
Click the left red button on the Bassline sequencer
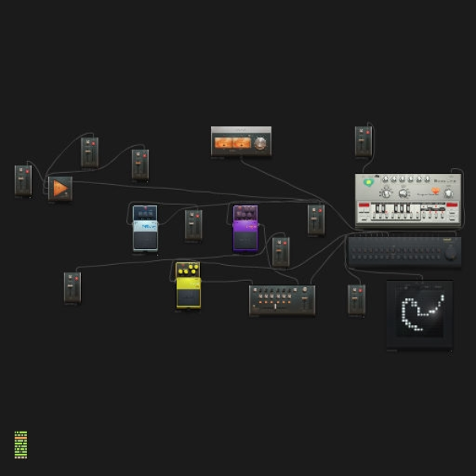click(x=364, y=205)
